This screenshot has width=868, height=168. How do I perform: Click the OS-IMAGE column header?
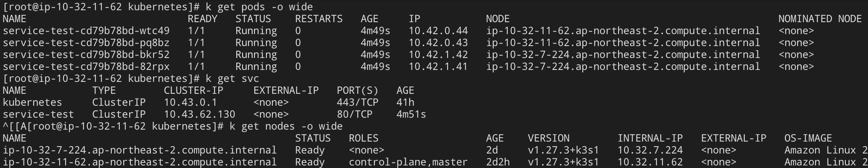pyautogui.click(x=808, y=138)
